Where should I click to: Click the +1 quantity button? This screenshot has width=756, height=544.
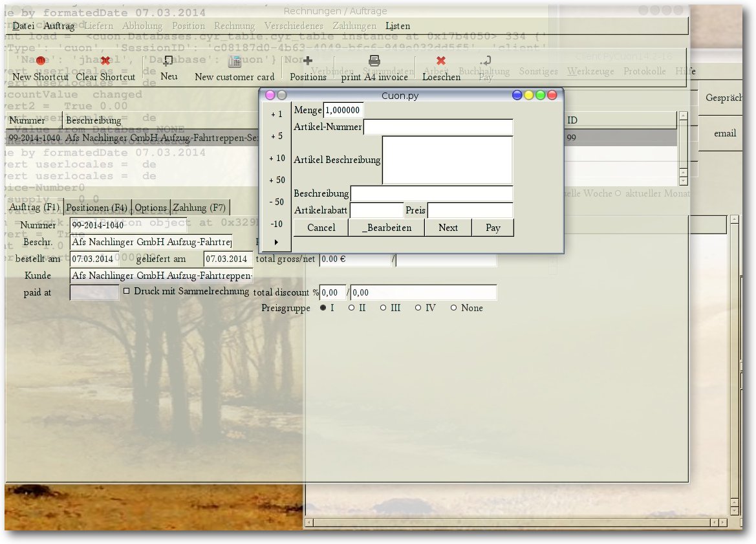coord(276,114)
